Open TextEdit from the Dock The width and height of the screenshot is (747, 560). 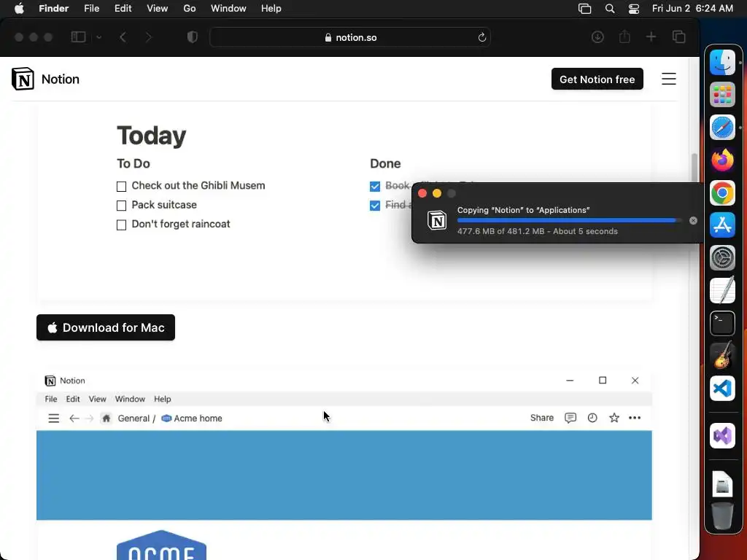click(x=723, y=290)
